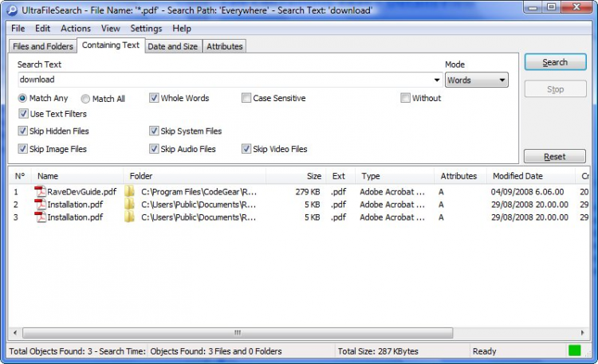Click 'Total Objects Found: 3' status text
The image size is (598, 364).
(51, 351)
